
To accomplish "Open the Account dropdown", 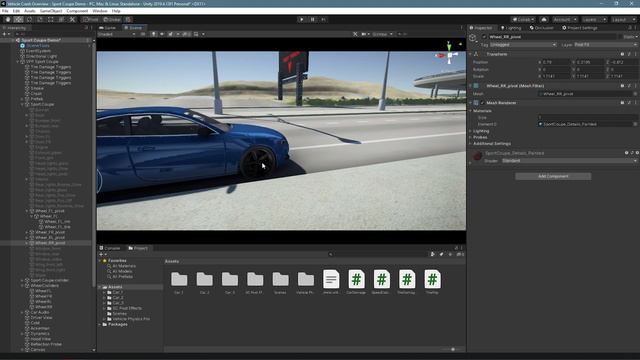I will [565, 19].
